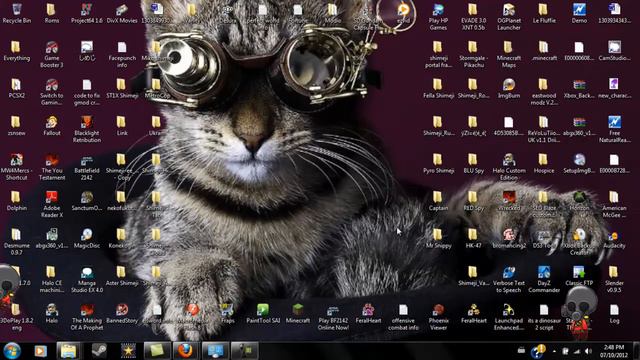Open its a dinosaur 2 script file
Screen dimensions: 640x360
[x=544, y=317]
